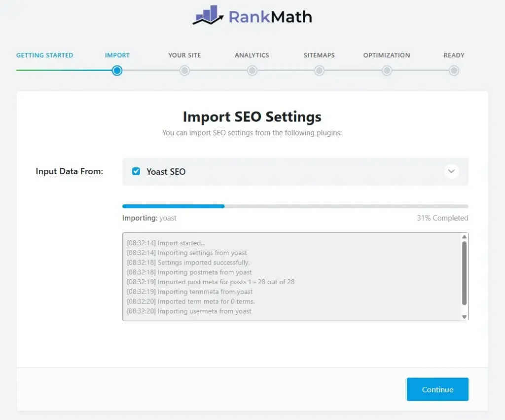Screen dimensions: 505x420
Task: Click the Your Site step circle
Action: [184, 71]
